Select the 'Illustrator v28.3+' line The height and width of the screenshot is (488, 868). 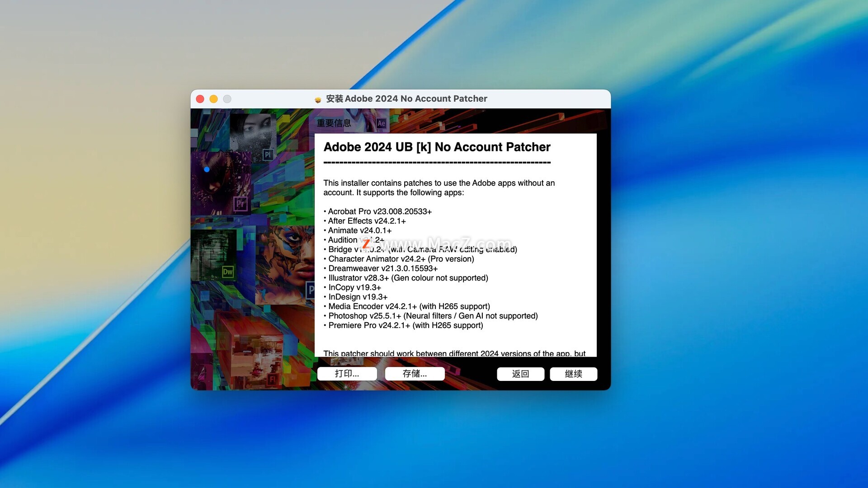406,278
